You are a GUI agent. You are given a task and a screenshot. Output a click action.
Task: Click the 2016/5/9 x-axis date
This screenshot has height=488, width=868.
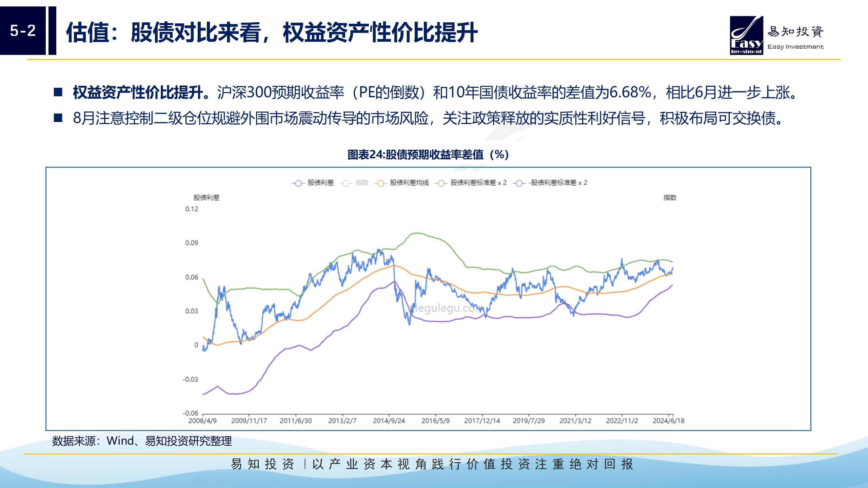[x=436, y=421]
